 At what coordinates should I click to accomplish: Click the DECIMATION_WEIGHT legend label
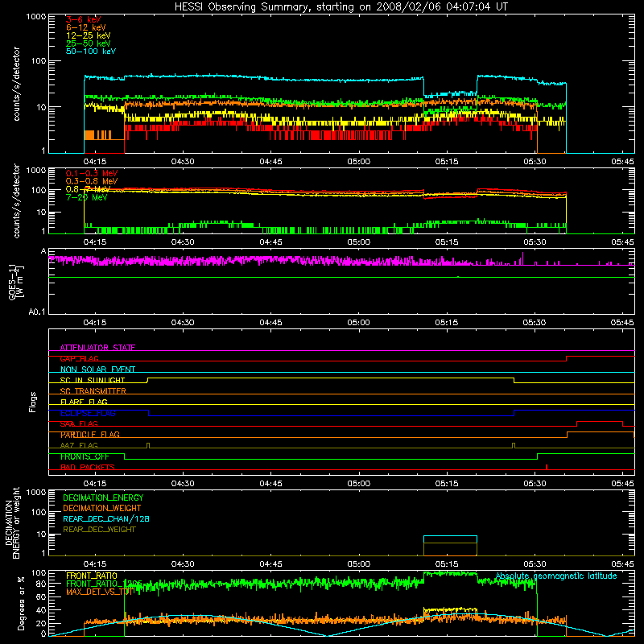click(102, 508)
